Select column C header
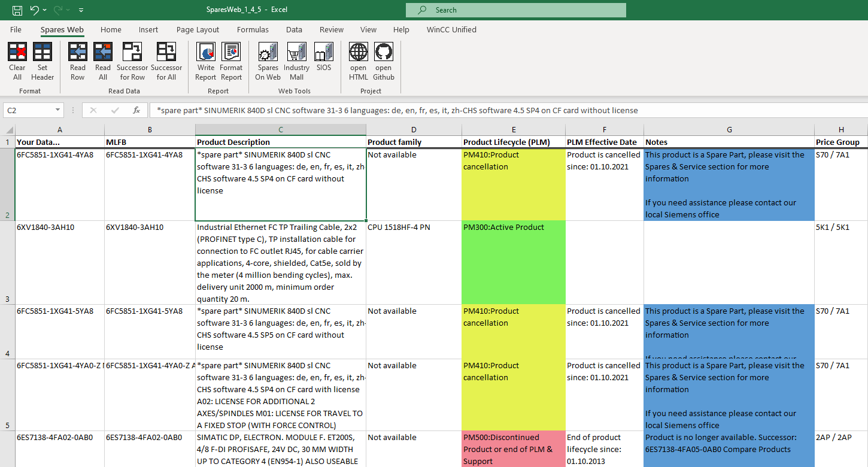Screen dimensions: 868x467 point(281,130)
